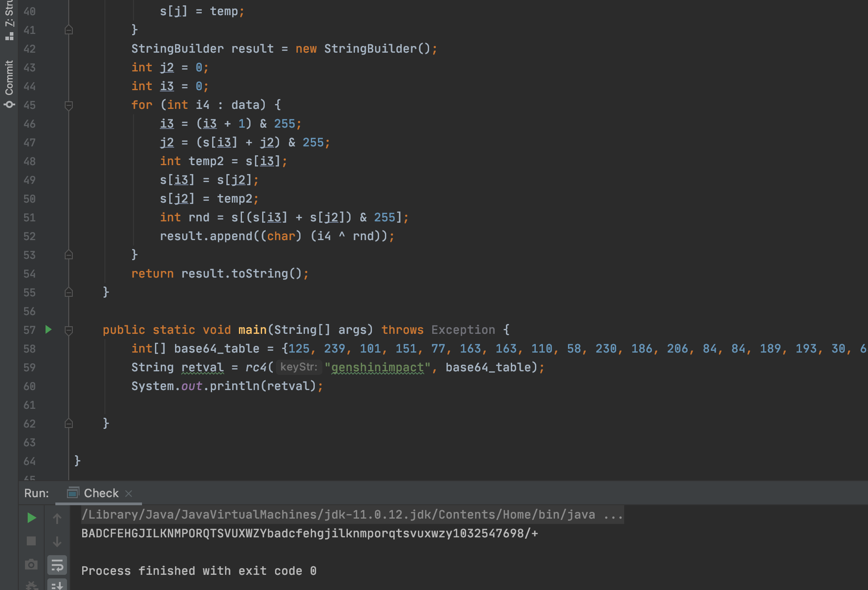Viewport: 868px width, 590px height.
Task: Select the Check run tab
Action: click(x=93, y=493)
